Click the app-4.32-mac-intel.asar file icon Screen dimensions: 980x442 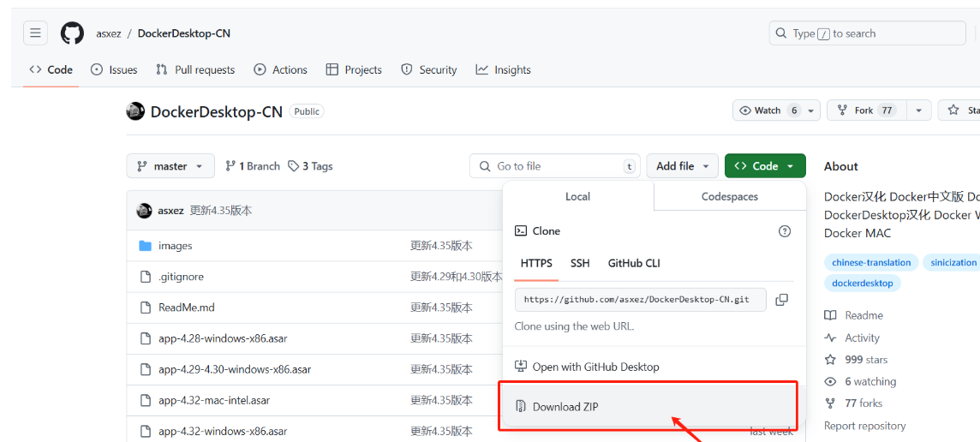click(146, 400)
